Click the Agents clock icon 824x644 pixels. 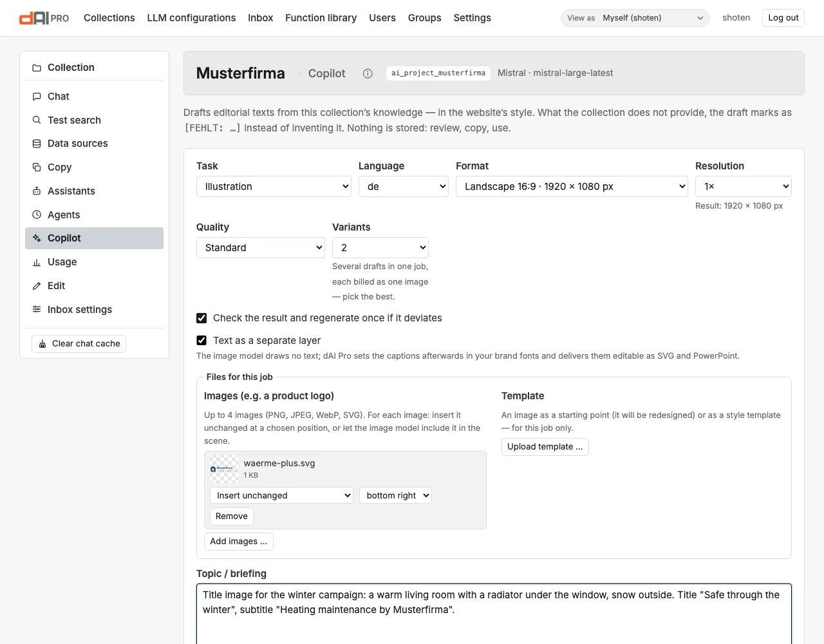[x=37, y=214]
